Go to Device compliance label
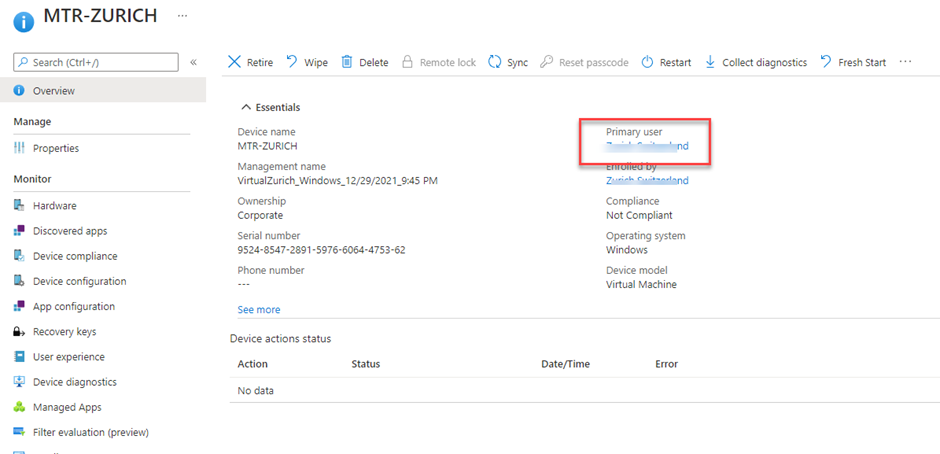Screen dimensions: 940x454 tap(75, 256)
